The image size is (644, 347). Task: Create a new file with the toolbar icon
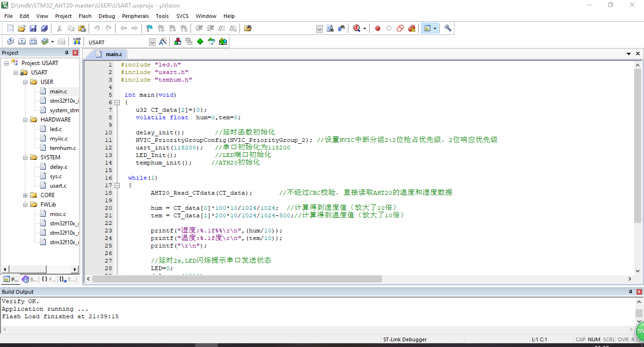pos(10,28)
